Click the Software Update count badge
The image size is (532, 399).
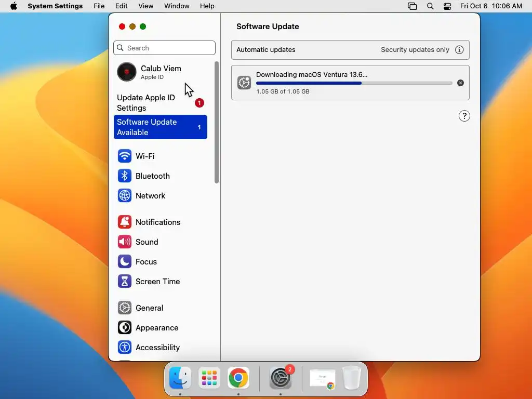point(199,127)
